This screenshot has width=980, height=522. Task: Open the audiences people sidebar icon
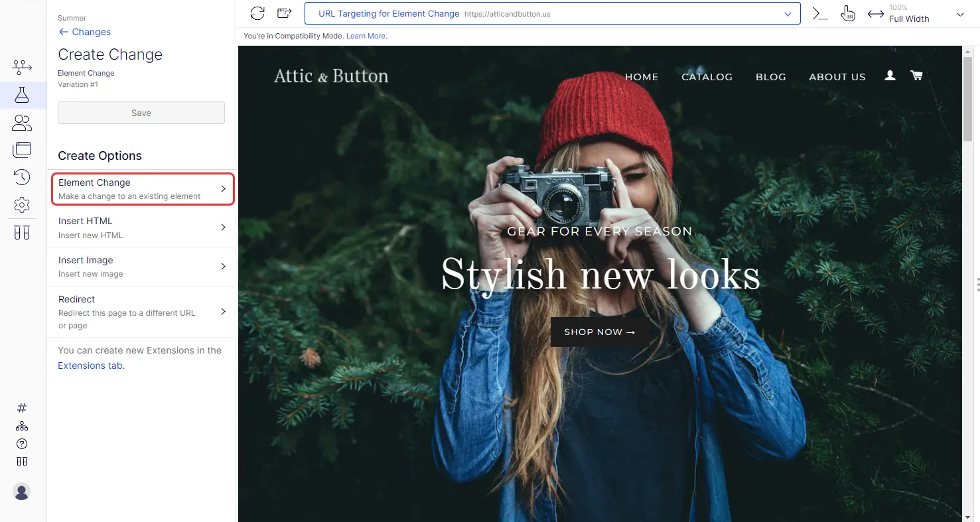click(22, 122)
